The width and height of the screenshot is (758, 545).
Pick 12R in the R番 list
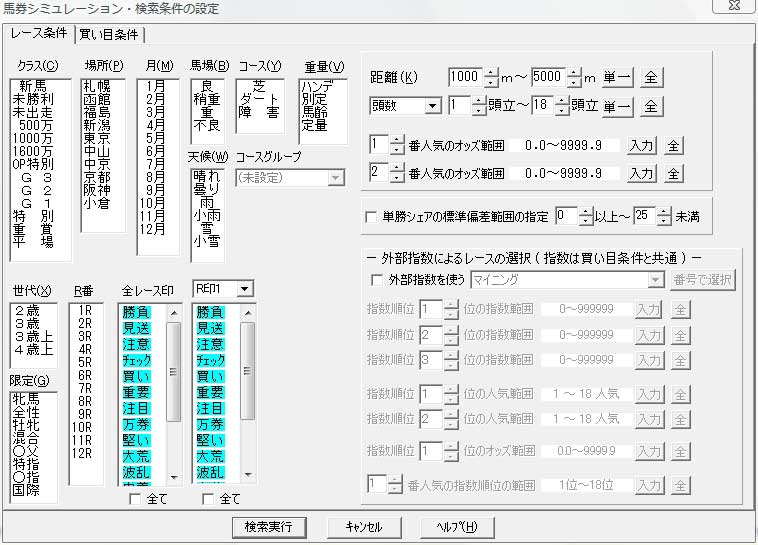pos(85,453)
